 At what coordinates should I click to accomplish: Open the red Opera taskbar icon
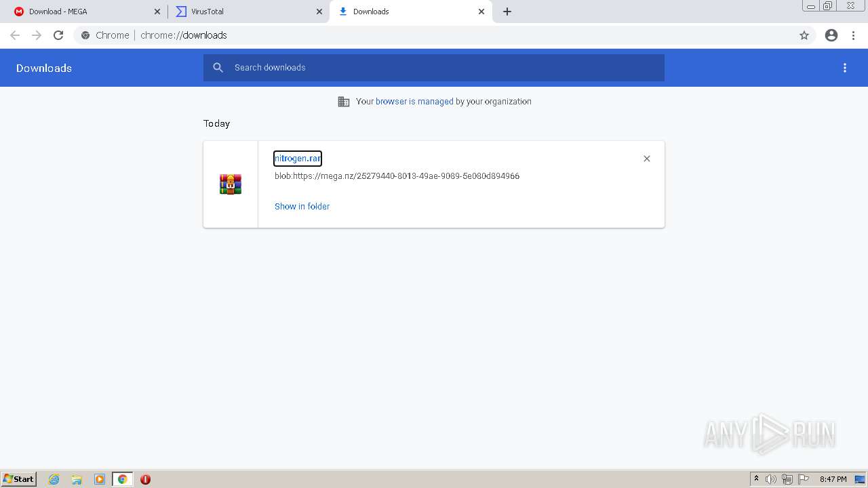145,479
